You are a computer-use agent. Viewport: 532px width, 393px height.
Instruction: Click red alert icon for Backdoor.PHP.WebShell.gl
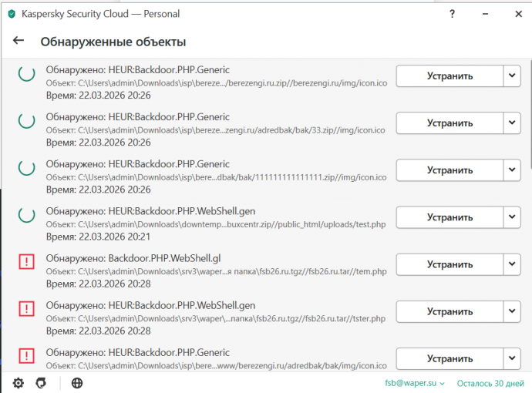27,263
